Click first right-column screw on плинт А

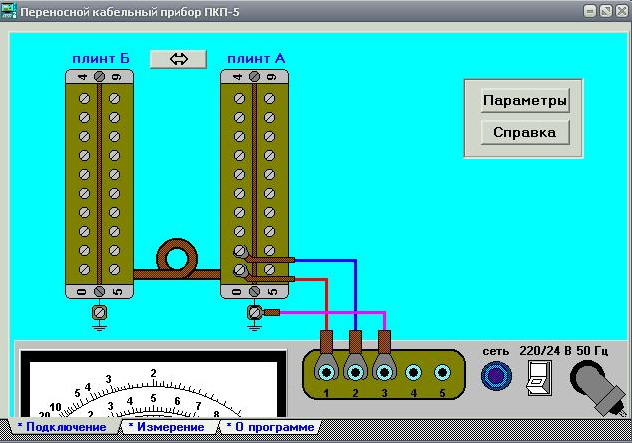tap(270, 98)
